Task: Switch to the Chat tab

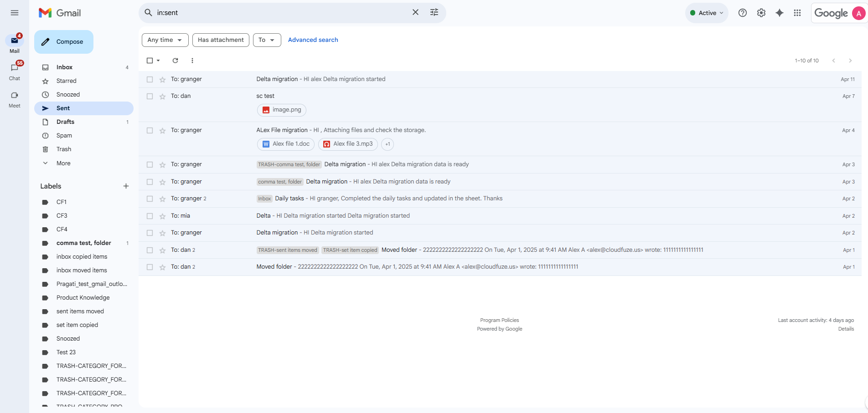Action: pyautogui.click(x=15, y=71)
